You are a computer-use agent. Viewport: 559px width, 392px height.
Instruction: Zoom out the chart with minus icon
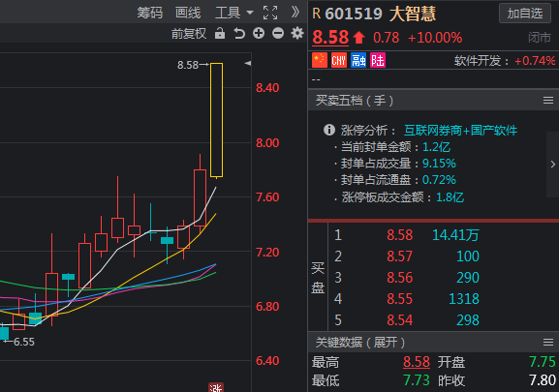[x=278, y=34]
